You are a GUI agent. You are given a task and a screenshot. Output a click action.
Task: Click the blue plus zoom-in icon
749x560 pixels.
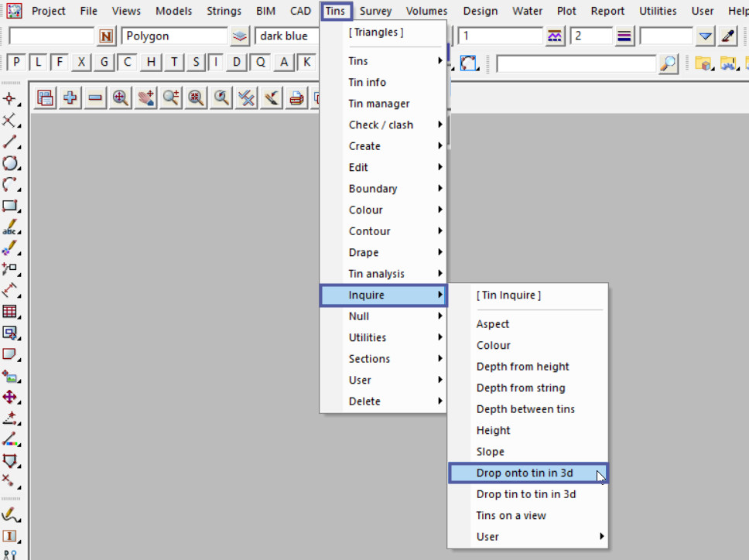pyautogui.click(x=70, y=97)
